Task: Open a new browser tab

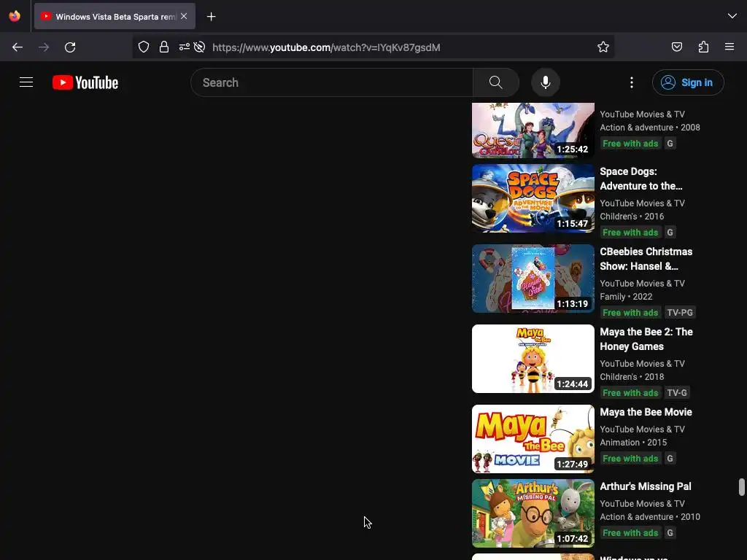Action: (211, 17)
